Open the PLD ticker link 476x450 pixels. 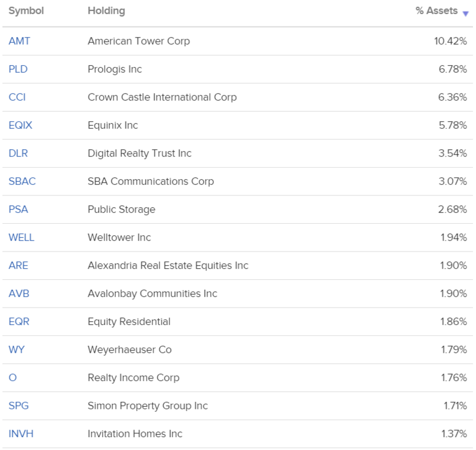[18, 69]
